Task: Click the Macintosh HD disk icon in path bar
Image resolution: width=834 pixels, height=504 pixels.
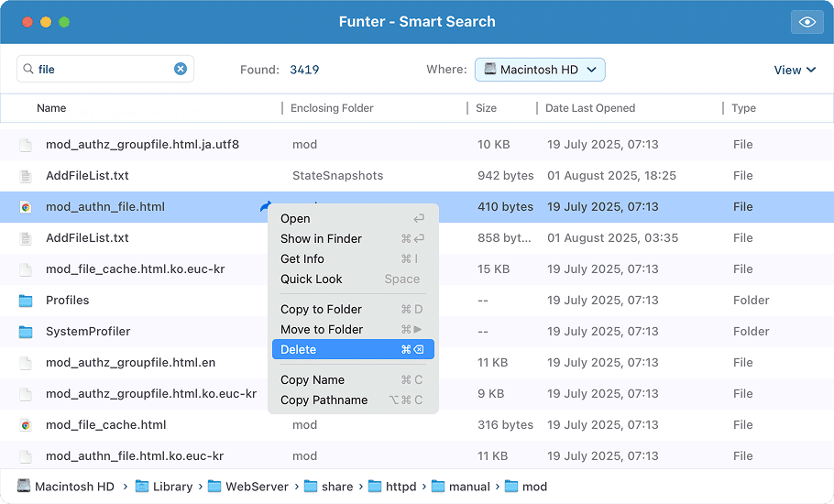Action: (24, 486)
